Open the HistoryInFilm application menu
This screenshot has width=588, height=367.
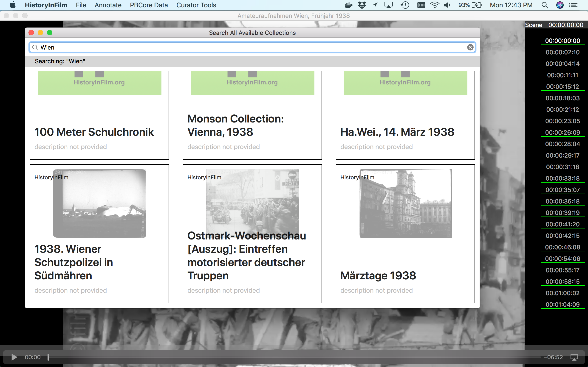46,5
